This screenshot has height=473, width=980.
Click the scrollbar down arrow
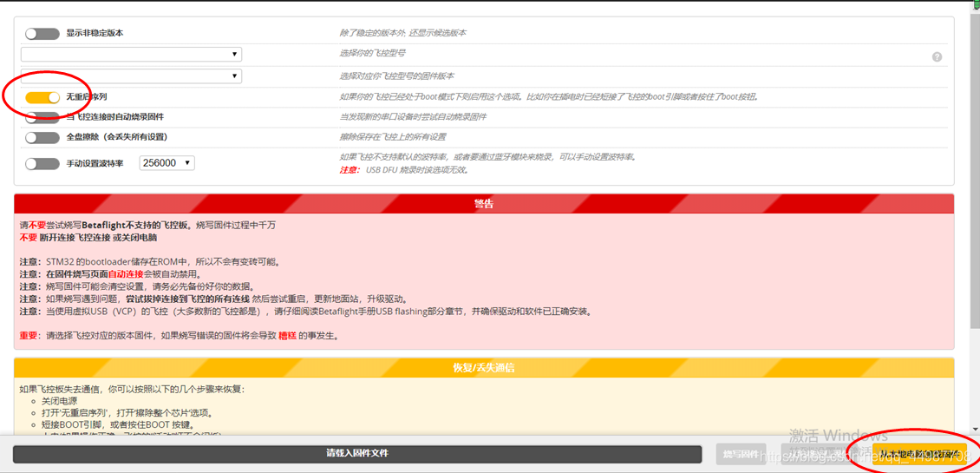[975, 430]
